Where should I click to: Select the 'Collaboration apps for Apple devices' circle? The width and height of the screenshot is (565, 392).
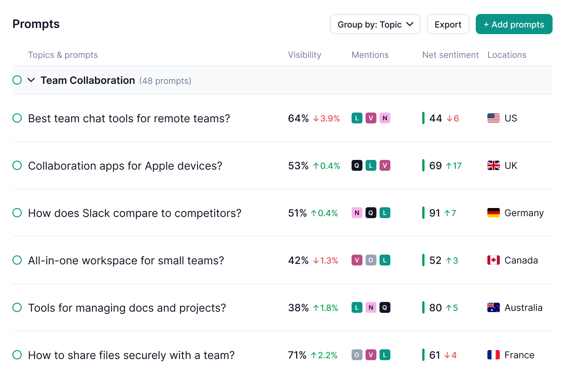pyautogui.click(x=17, y=165)
